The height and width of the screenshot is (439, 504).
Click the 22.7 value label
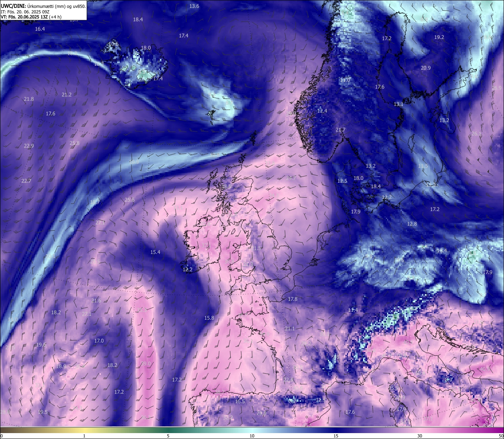26,181
